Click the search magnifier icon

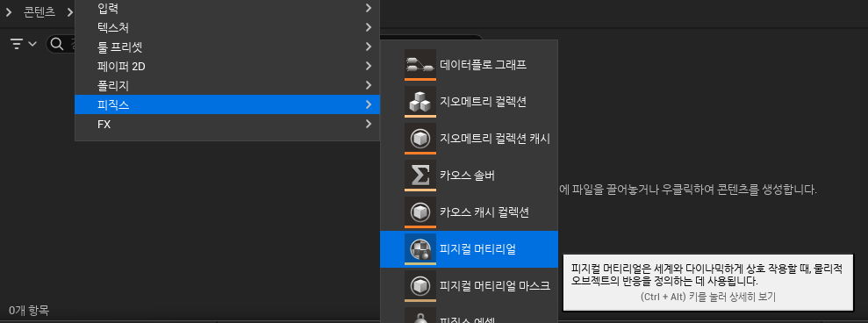[57, 44]
